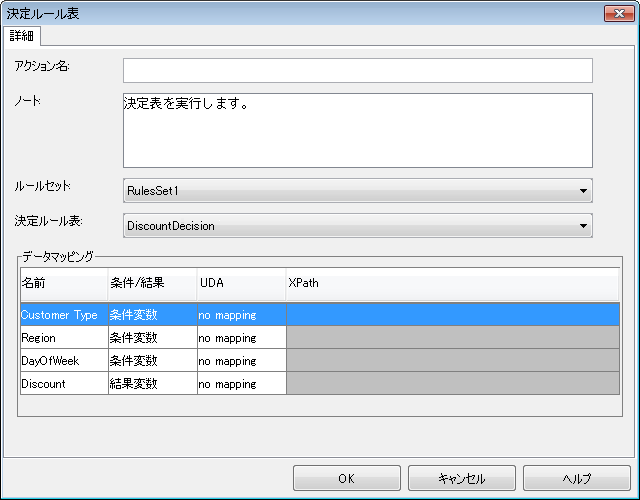
Task: Select the Discount name cell
Action: pos(64,383)
